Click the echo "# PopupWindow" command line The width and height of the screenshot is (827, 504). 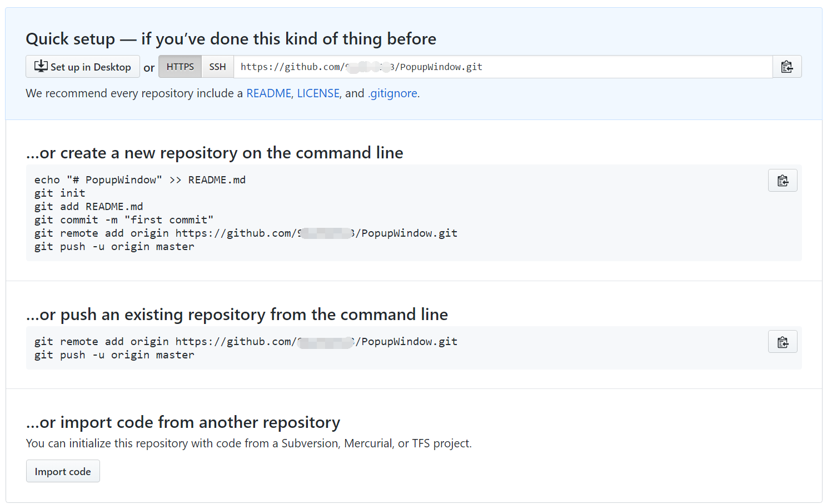click(x=140, y=180)
